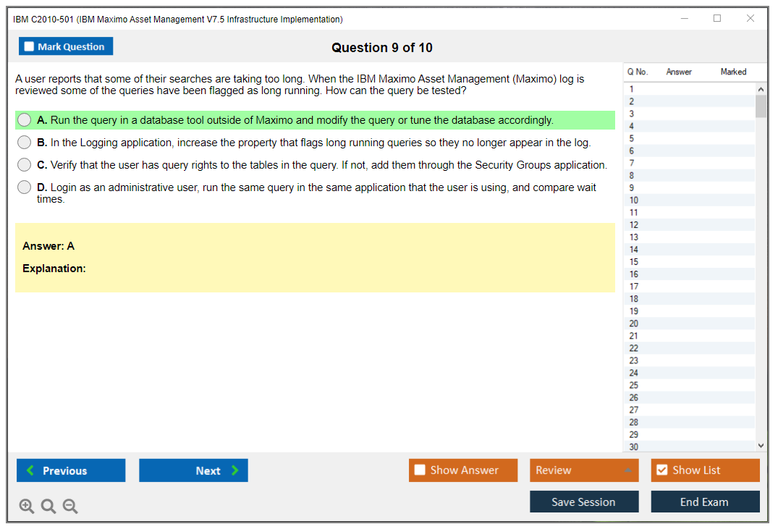Pick answer option C radio button
Screen dimensions: 778x532
tap(25, 165)
